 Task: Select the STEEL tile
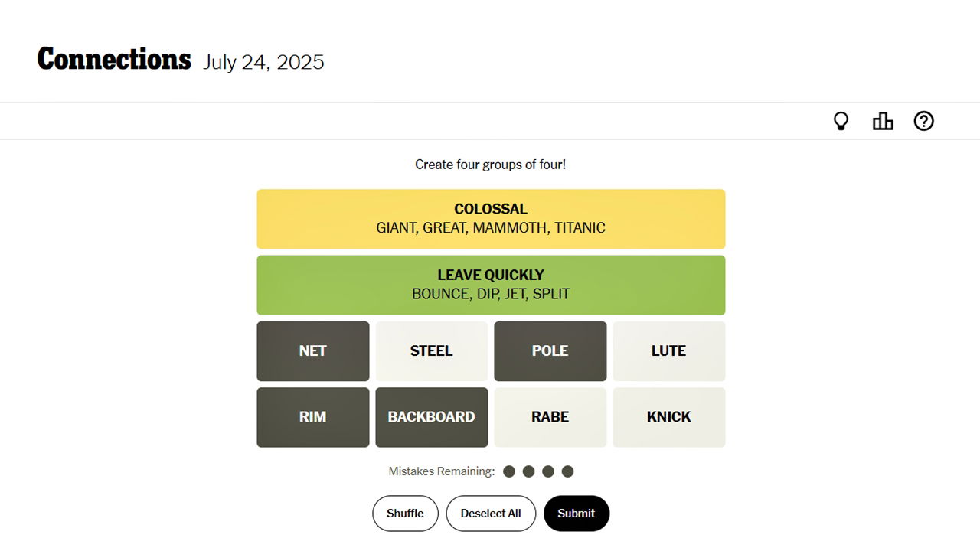pos(431,350)
